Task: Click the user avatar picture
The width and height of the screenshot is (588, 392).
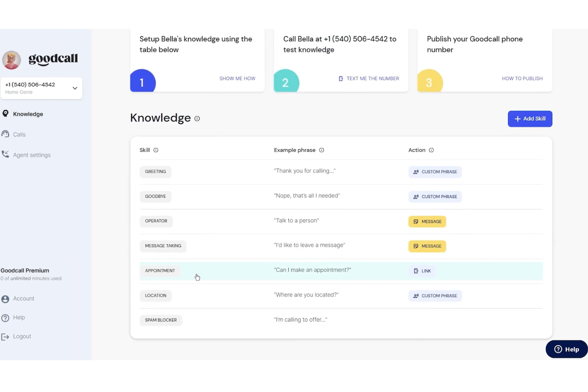Action: point(11,60)
